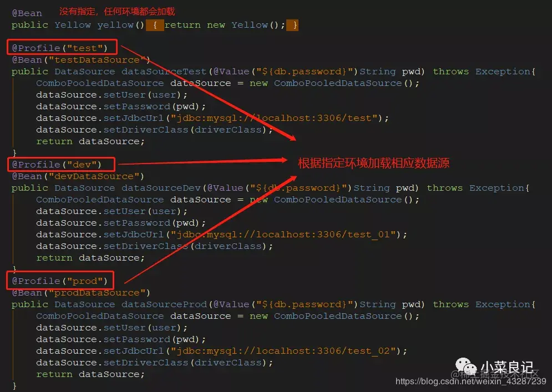Image resolution: width=552 pixels, height=392 pixels.
Task: Click the dataSourceTest method name
Action: pos(164,72)
